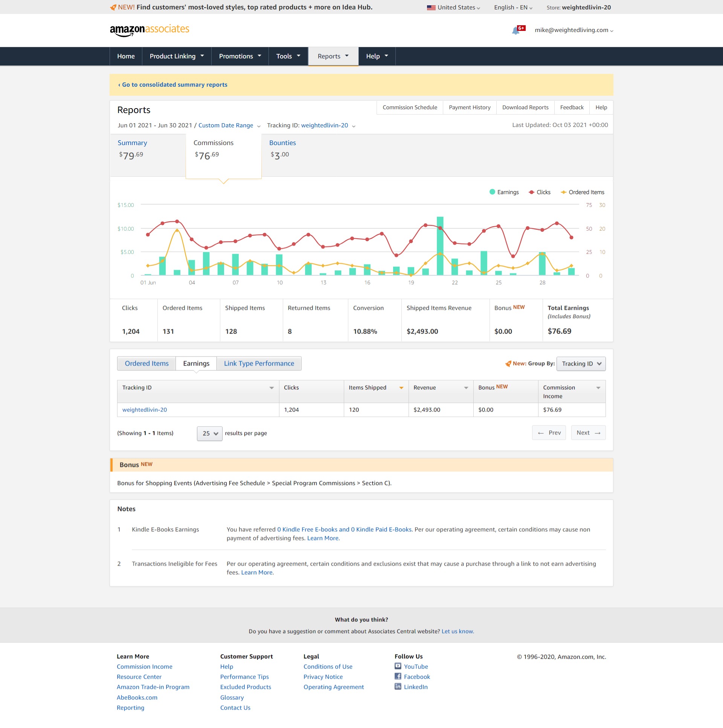Click Download Reports

[x=525, y=107]
